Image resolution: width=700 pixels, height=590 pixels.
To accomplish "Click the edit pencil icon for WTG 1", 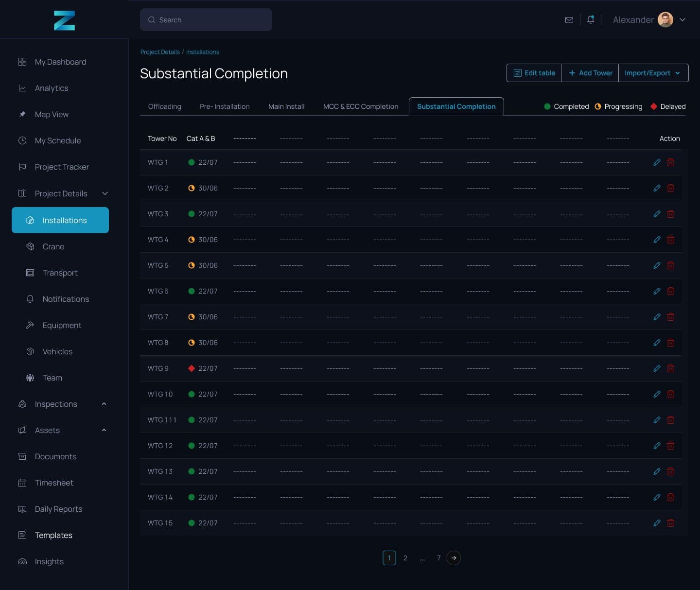I will tap(657, 162).
